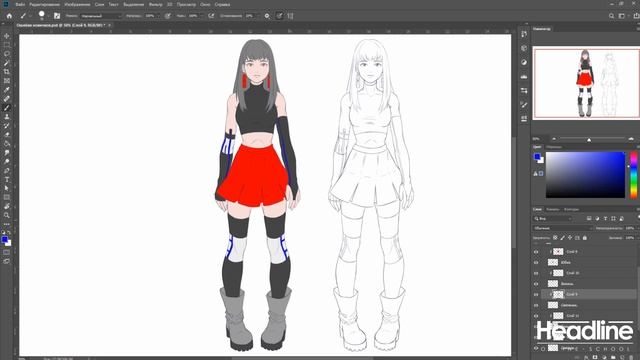The width and height of the screenshot is (640, 360).
Task: Open the «Фильтр» menu
Action: (x=155, y=4)
